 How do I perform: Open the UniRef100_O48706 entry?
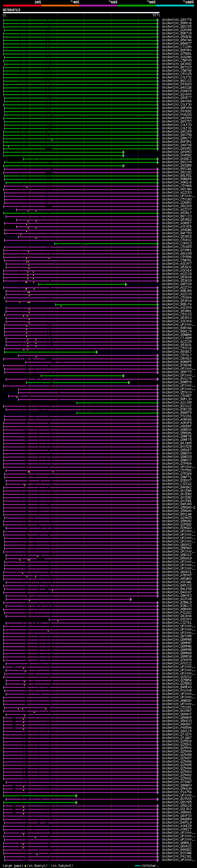177,145
